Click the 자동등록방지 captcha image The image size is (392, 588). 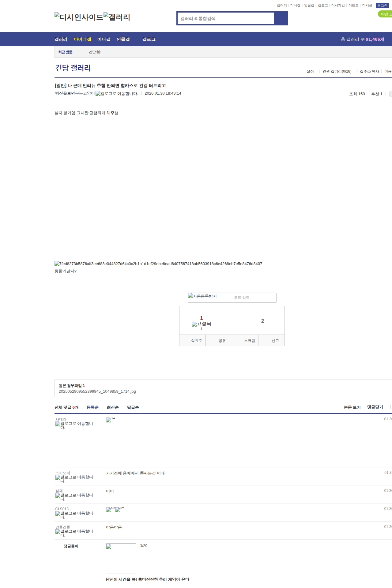coord(202,296)
